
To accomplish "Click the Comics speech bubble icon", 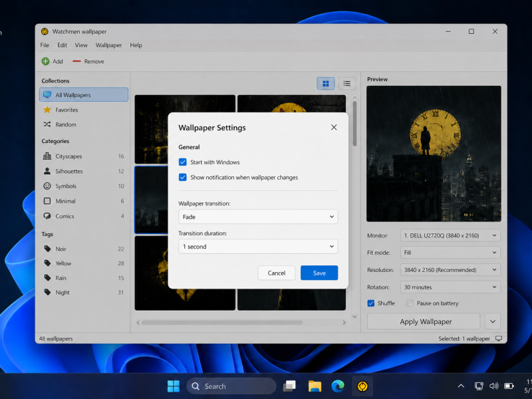I will pyautogui.click(x=47, y=216).
